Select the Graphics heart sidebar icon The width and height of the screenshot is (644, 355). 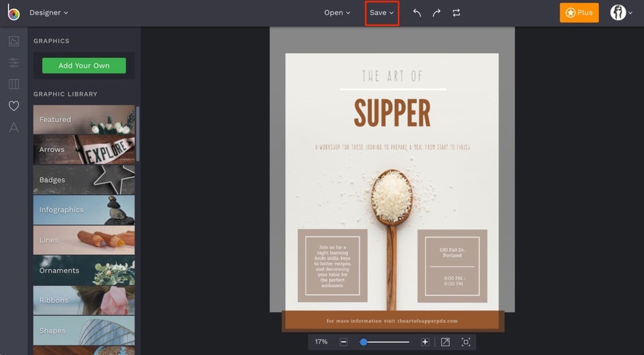pos(14,106)
